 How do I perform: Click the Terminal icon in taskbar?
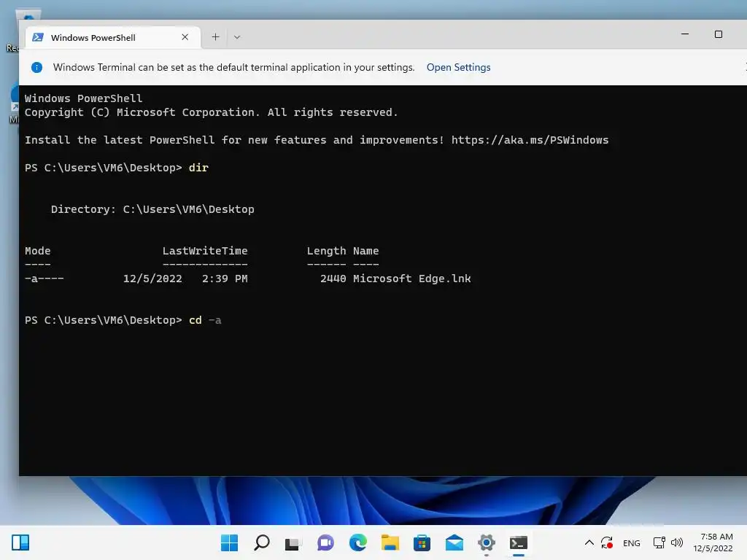click(519, 542)
